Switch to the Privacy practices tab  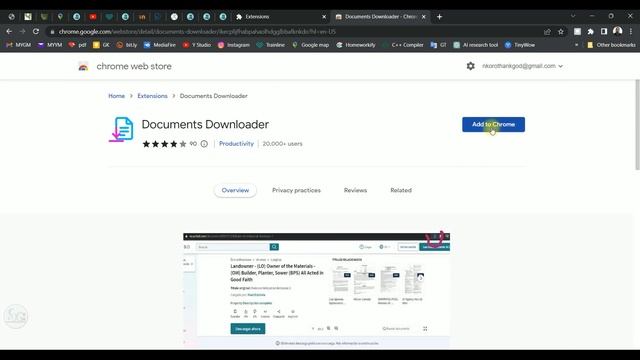click(x=296, y=190)
